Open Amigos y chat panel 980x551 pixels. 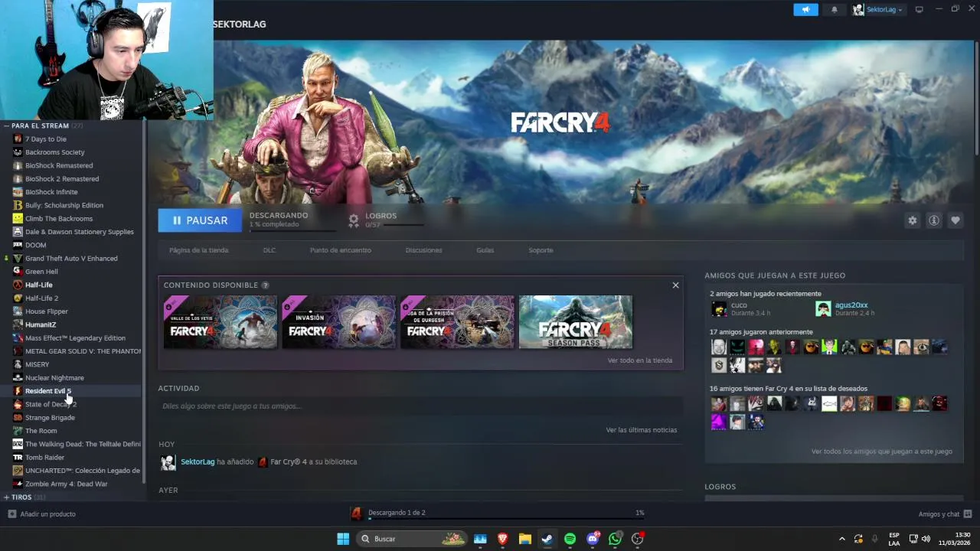click(945, 514)
